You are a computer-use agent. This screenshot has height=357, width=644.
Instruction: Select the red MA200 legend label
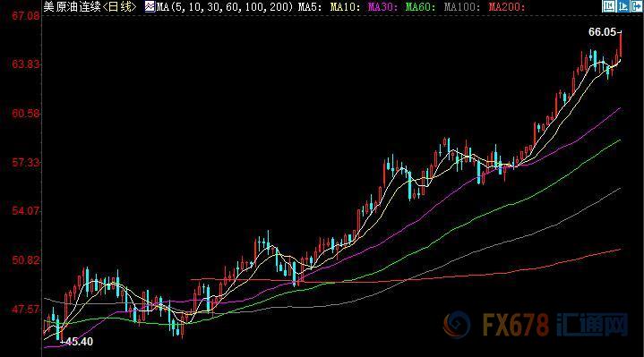507,7
